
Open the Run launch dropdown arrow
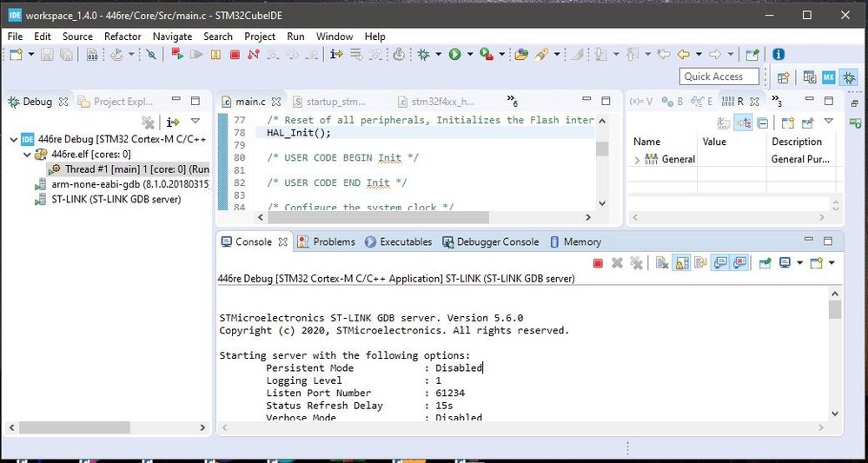tap(470, 54)
